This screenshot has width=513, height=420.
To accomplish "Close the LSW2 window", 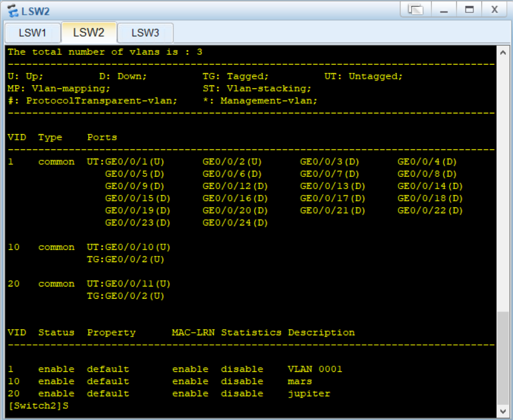I will point(494,9).
